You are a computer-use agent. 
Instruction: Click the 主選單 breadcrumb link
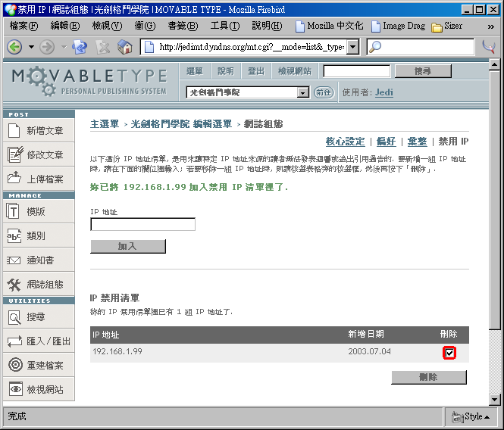pos(105,124)
